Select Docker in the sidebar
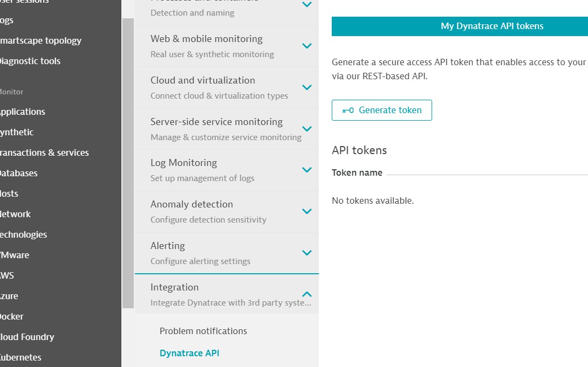Viewport: 588px width, 367px height. point(11,316)
